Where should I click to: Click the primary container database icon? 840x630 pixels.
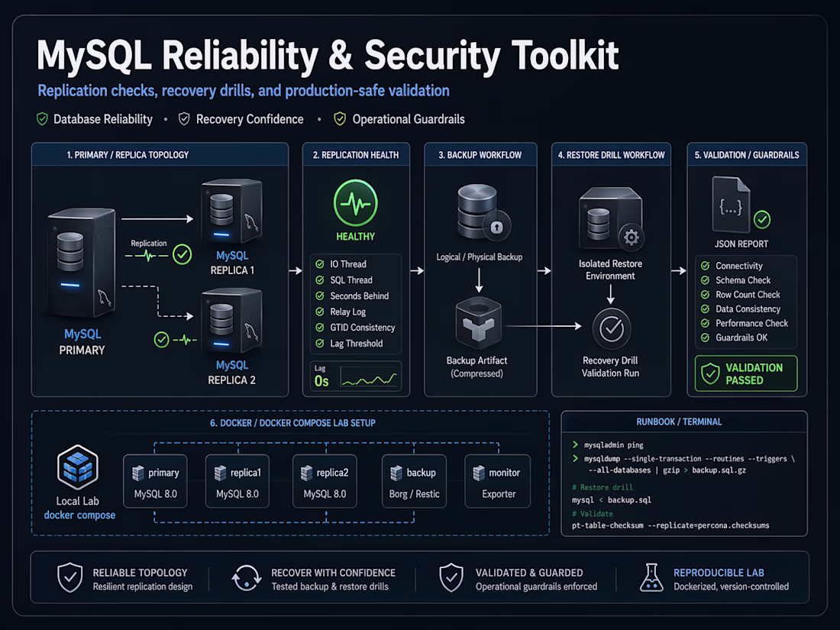138,473
